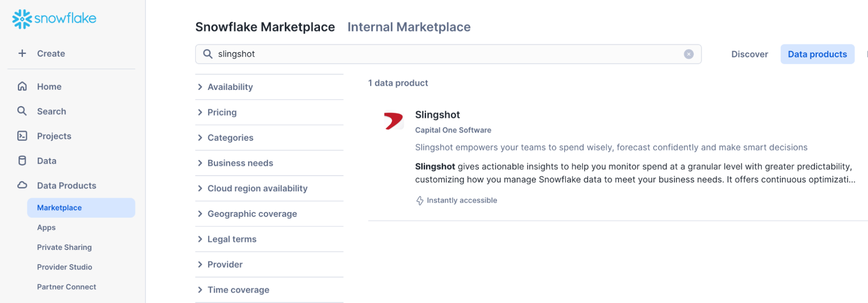
Task: Open Provider Studio in the sidebar
Action: [x=65, y=267]
